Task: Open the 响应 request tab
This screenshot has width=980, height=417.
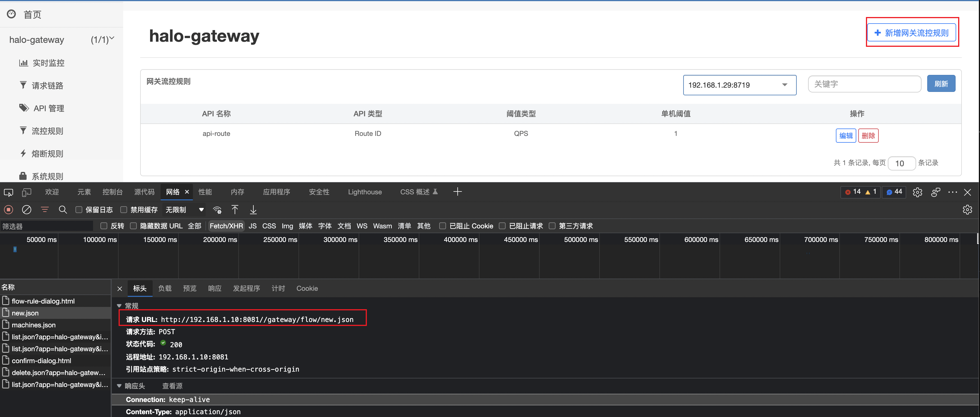Action: point(214,288)
